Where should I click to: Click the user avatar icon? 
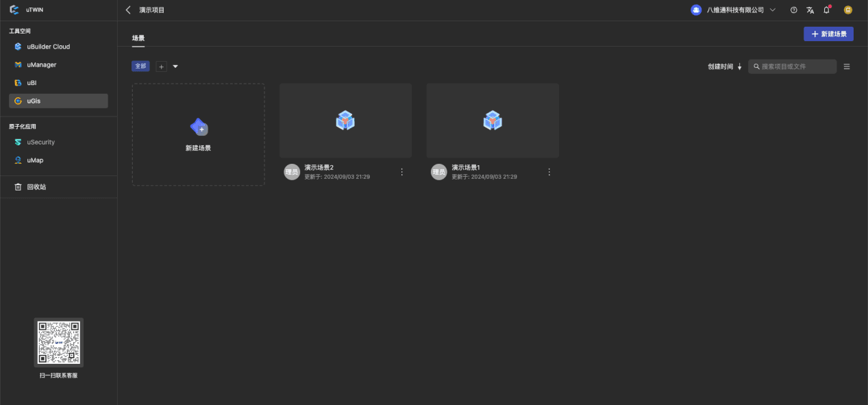(x=848, y=10)
